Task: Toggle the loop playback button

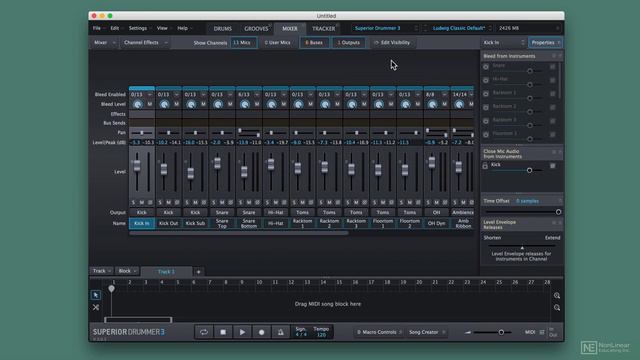Action: click(x=203, y=332)
